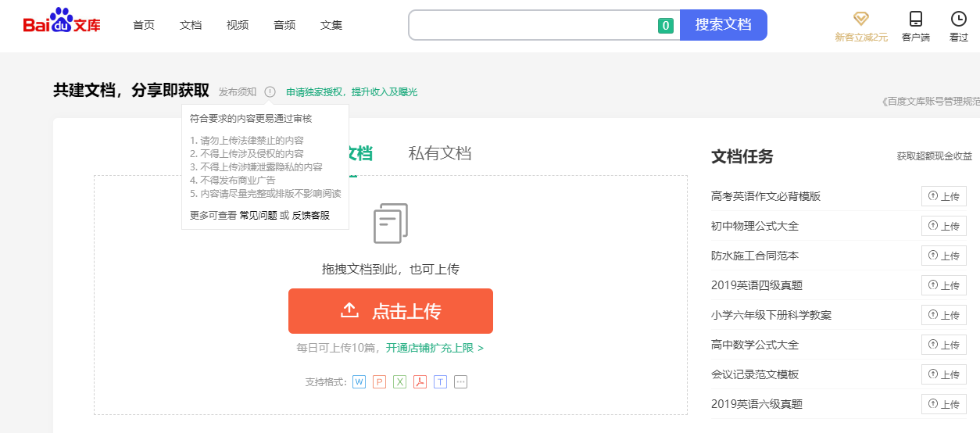The image size is (980, 433).
Task: Open the 客户端 phone icon
Action: point(916,19)
